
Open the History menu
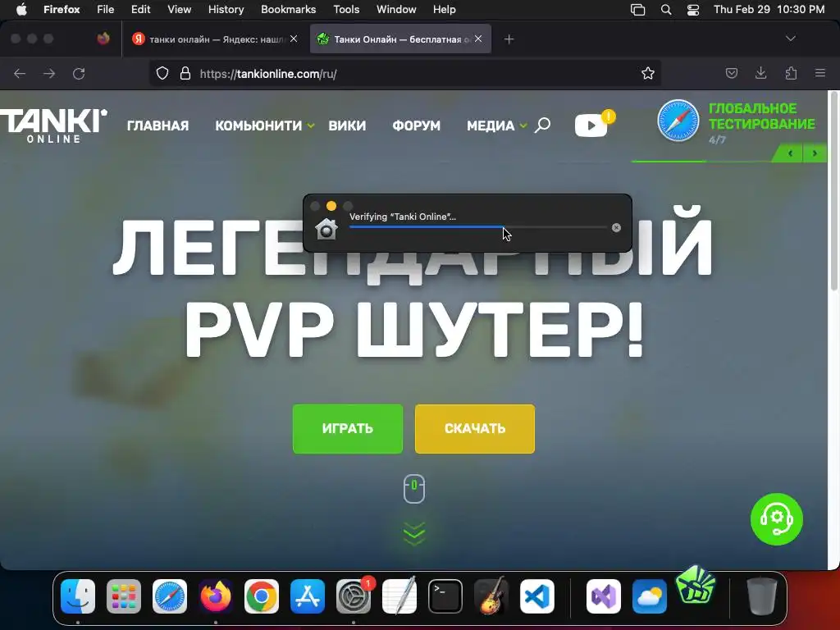[x=226, y=10]
